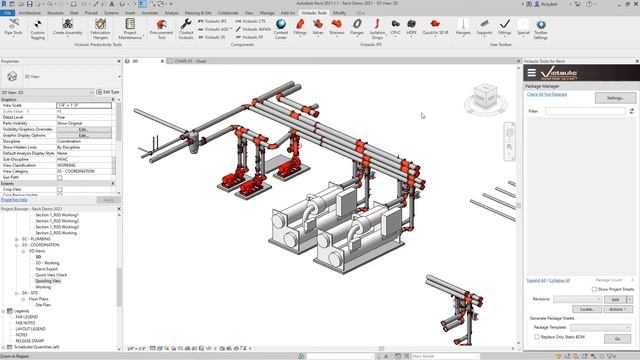The height and width of the screenshot is (360, 640).
Task: Click the Collapse All link
Action: pos(559,280)
